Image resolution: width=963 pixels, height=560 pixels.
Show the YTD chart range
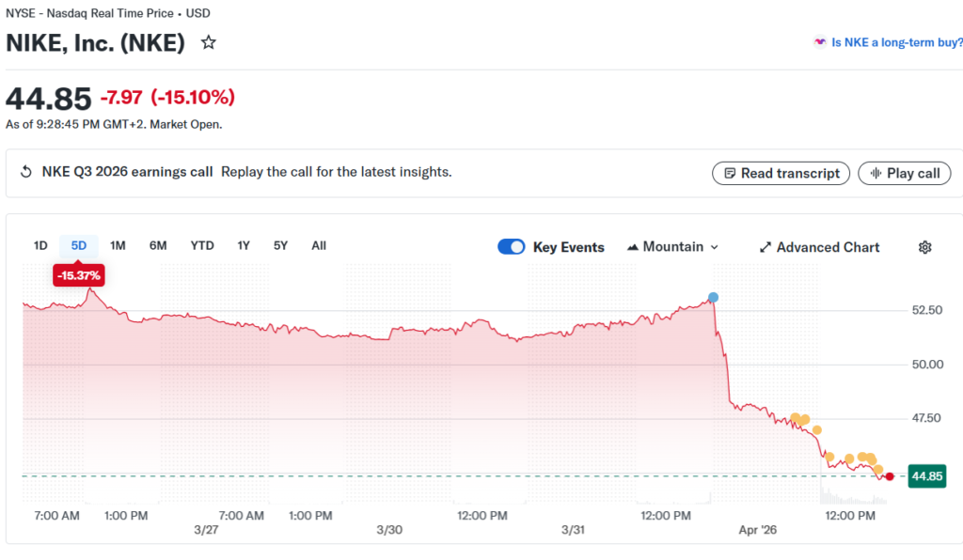202,246
